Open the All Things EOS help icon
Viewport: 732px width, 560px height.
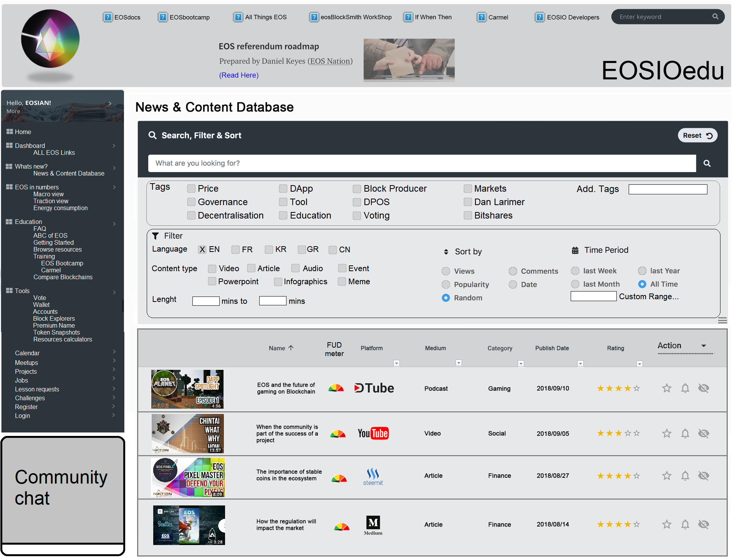pyautogui.click(x=238, y=17)
